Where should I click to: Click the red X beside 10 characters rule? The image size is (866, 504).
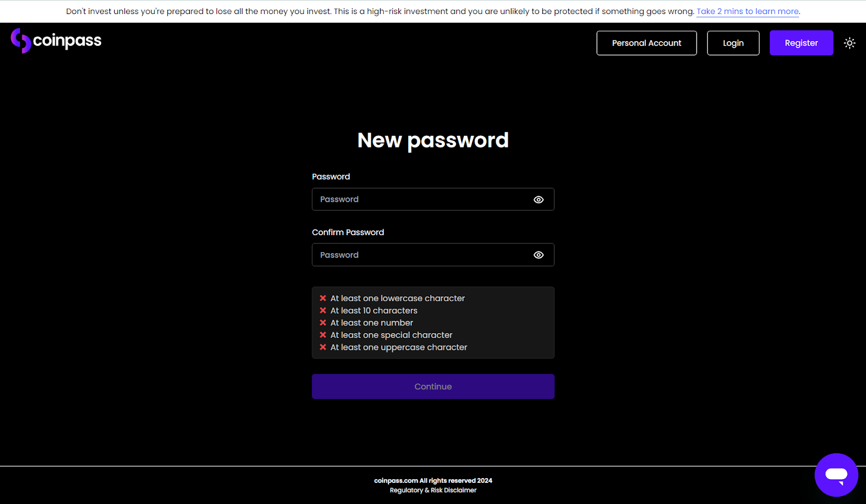point(323,310)
